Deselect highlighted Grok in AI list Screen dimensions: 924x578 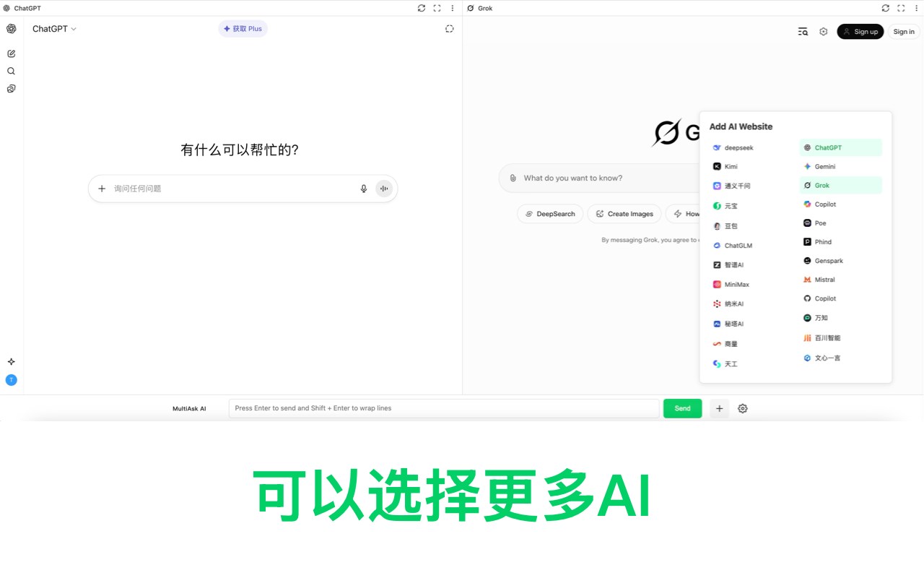click(x=841, y=185)
